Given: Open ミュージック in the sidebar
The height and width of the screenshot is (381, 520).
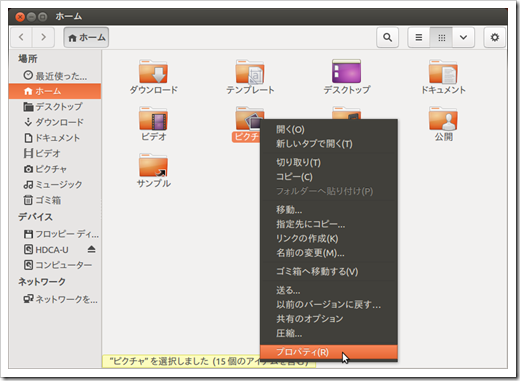Looking at the screenshot, I should [55, 184].
